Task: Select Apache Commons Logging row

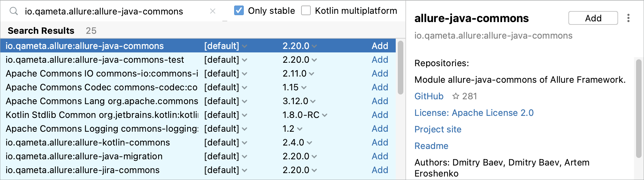Action: click(x=198, y=129)
